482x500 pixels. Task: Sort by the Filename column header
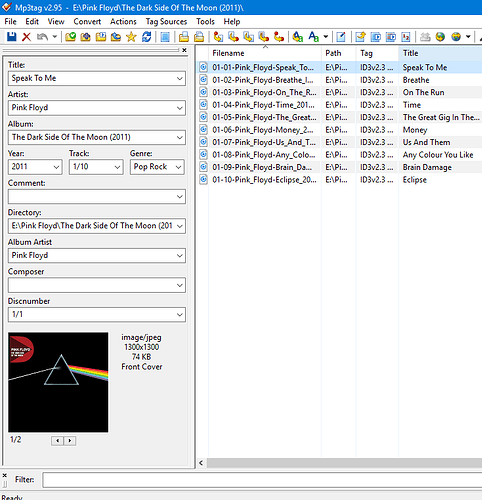265,53
